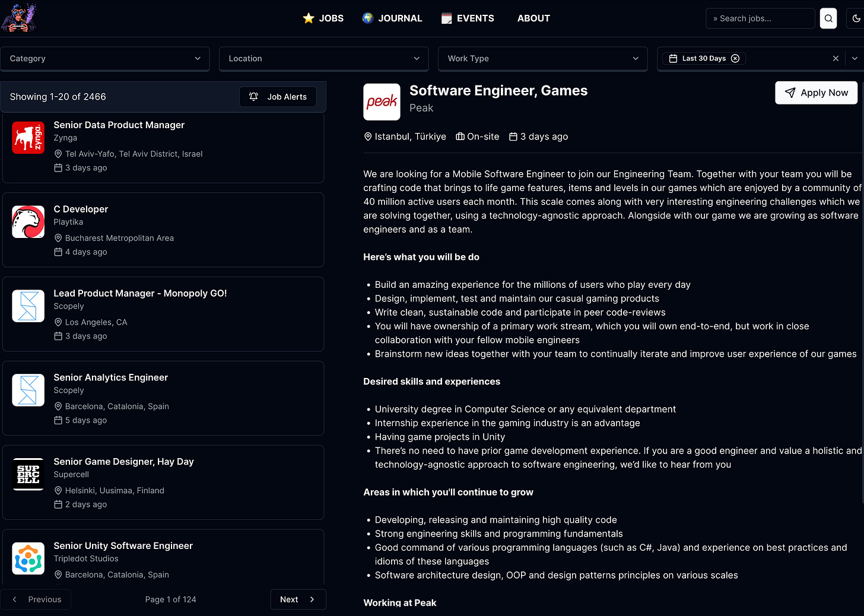Open the C Developer job listing

point(163,230)
